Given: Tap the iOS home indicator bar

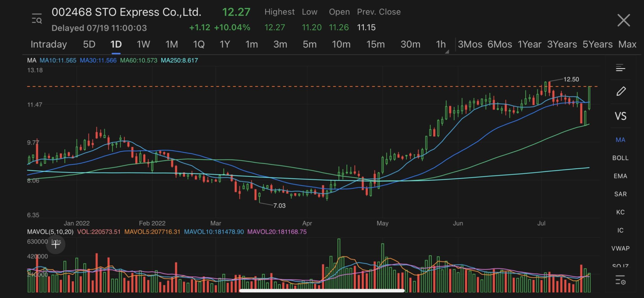Looking at the screenshot, I should click(x=322, y=290).
